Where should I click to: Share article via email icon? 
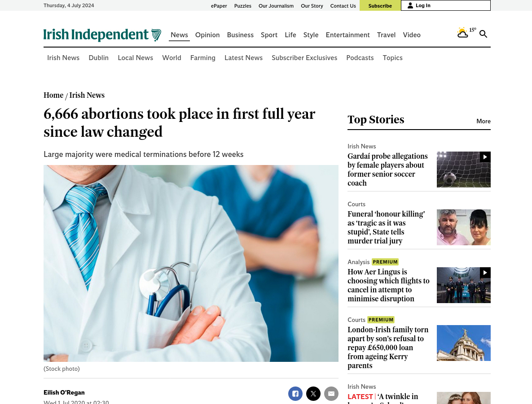pos(331,394)
